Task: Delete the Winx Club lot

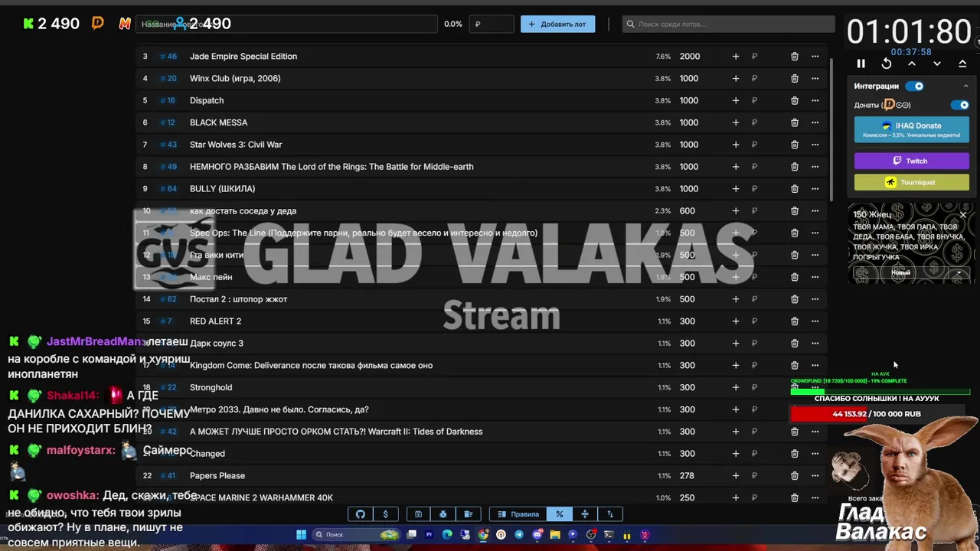Action: tap(795, 78)
